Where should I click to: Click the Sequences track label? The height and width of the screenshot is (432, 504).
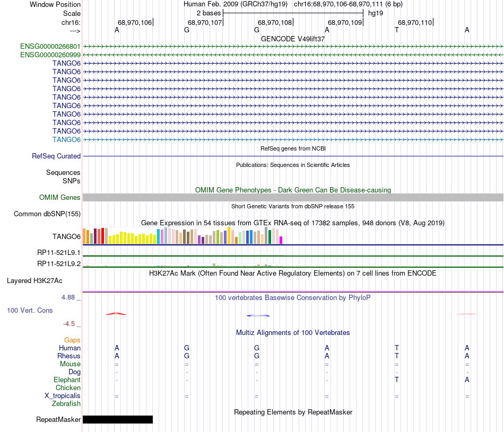click(x=63, y=173)
